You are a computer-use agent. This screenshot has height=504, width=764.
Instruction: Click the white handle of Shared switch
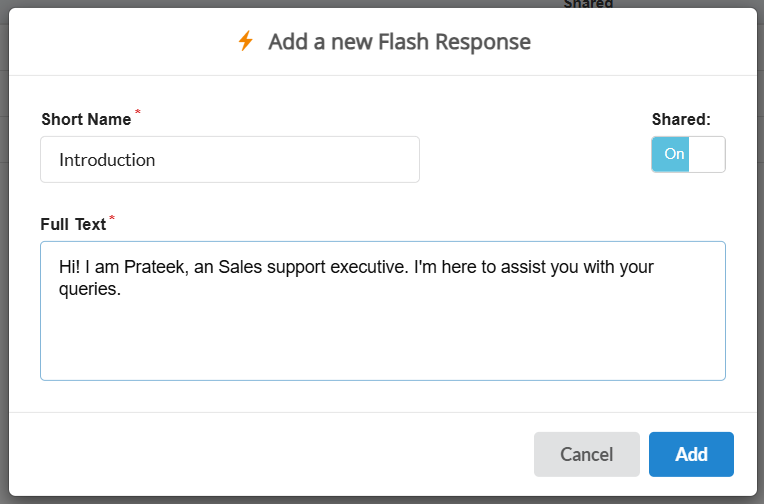coord(707,154)
